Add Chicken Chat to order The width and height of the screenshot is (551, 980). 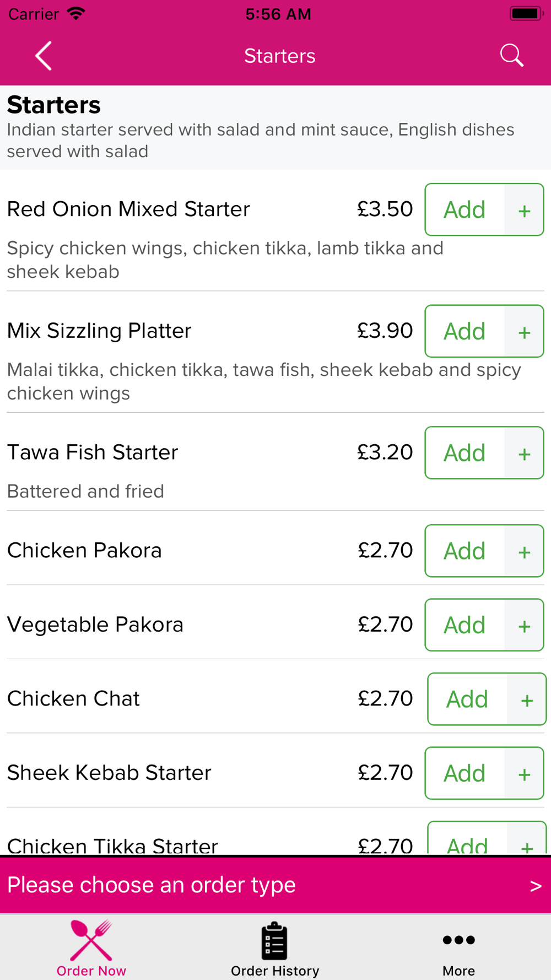(467, 699)
